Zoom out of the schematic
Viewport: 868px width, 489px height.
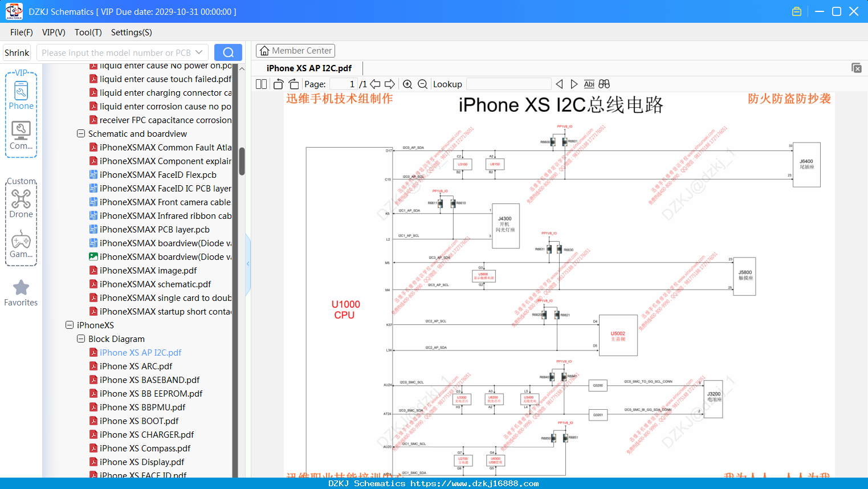(422, 84)
